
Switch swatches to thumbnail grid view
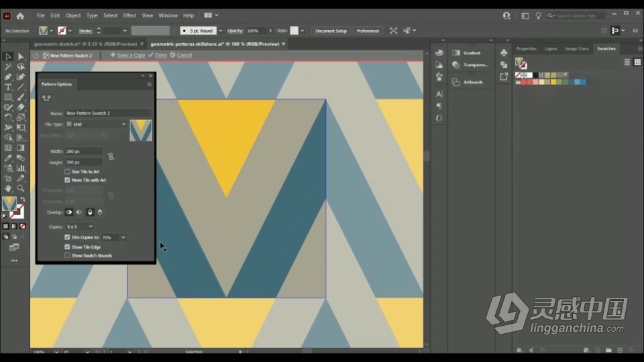637,62
